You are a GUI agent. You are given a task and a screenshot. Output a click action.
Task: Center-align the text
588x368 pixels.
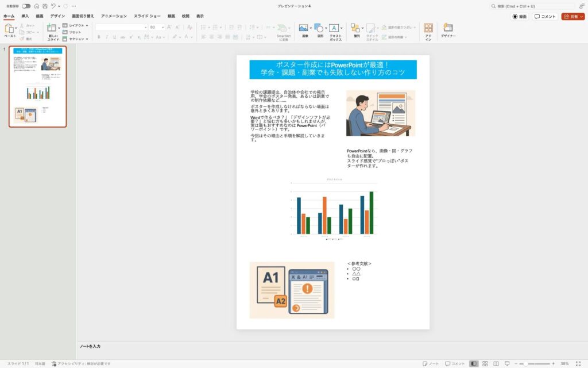coord(211,37)
